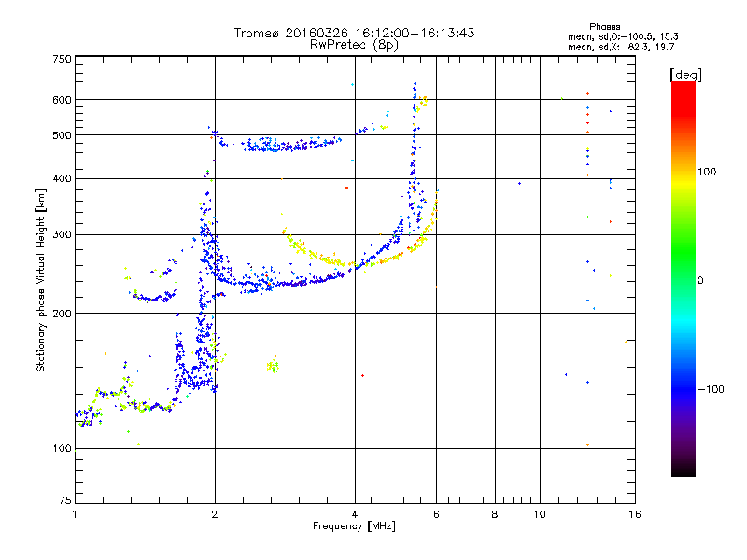
Task: Click the colorbar tick label '0'
Action: pos(700,281)
